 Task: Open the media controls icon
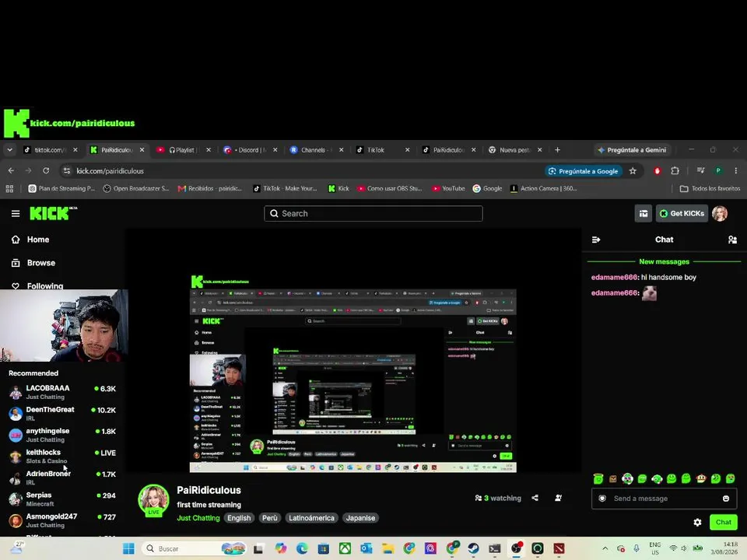[x=700, y=170]
